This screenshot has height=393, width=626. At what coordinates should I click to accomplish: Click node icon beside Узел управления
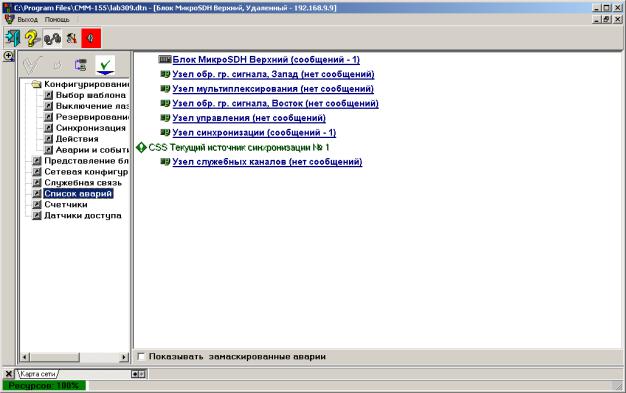tap(165, 118)
